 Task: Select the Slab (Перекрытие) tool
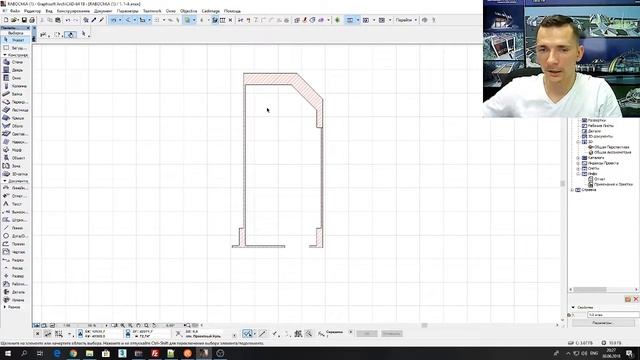pos(15,102)
